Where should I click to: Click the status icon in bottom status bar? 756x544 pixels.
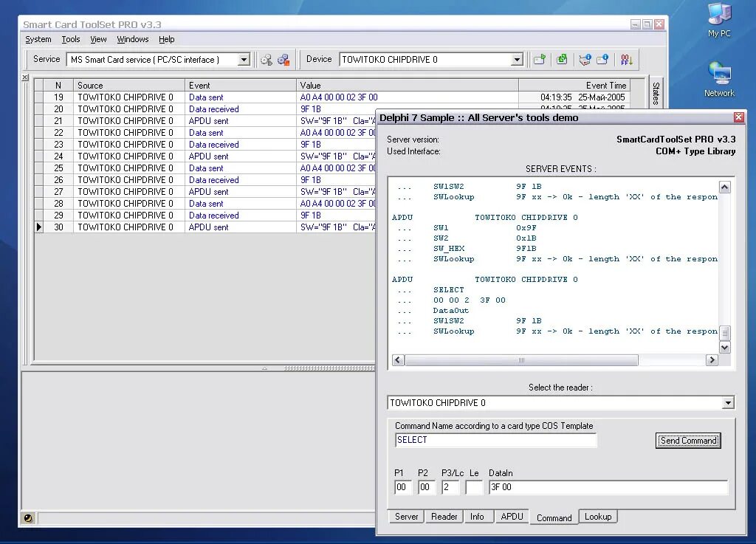tap(28, 518)
